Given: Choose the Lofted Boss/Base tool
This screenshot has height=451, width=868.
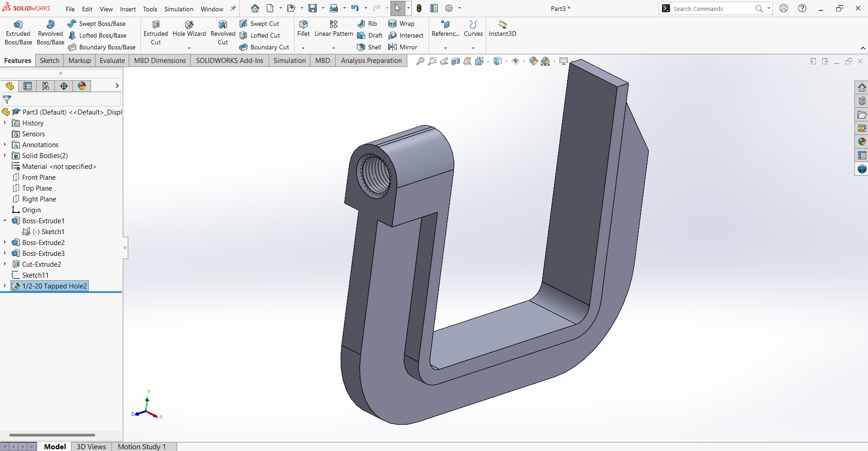Looking at the screenshot, I should 97,35.
